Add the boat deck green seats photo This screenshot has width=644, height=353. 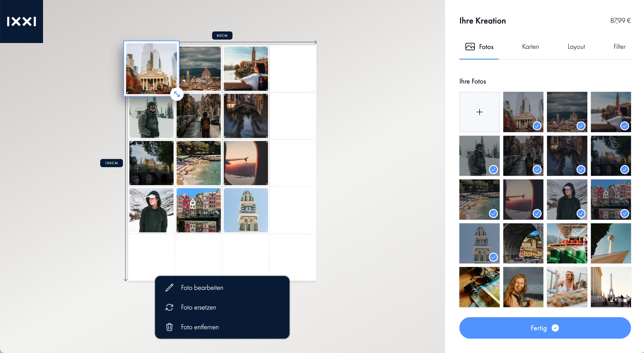tap(567, 243)
